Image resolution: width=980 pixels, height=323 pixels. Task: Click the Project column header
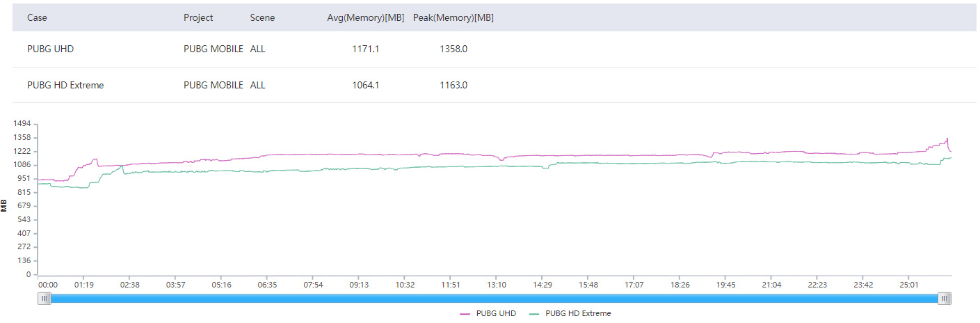tap(198, 18)
